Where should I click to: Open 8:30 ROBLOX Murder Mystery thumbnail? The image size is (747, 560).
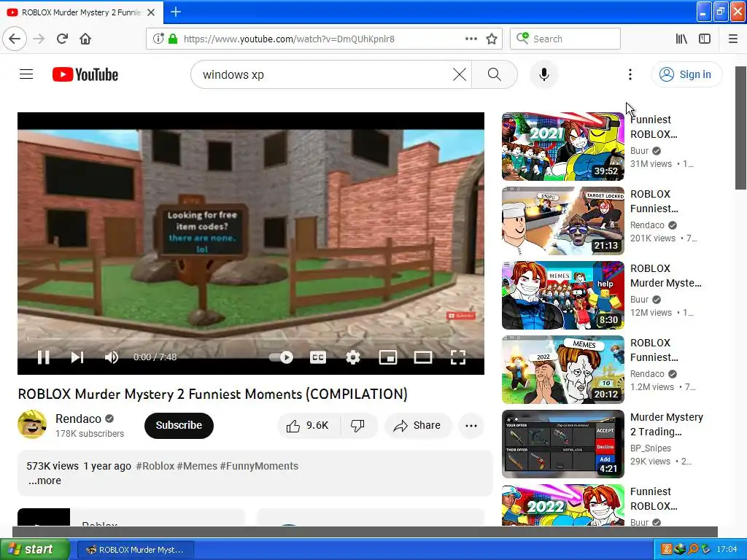point(562,295)
